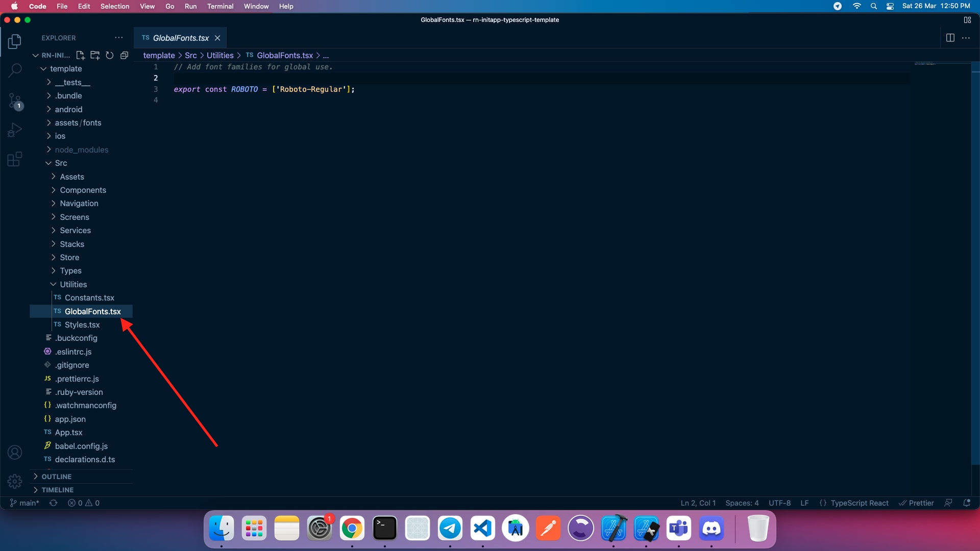The image size is (980, 551).
Task: Open Terminal app from the dock
Action: [385, 529]
